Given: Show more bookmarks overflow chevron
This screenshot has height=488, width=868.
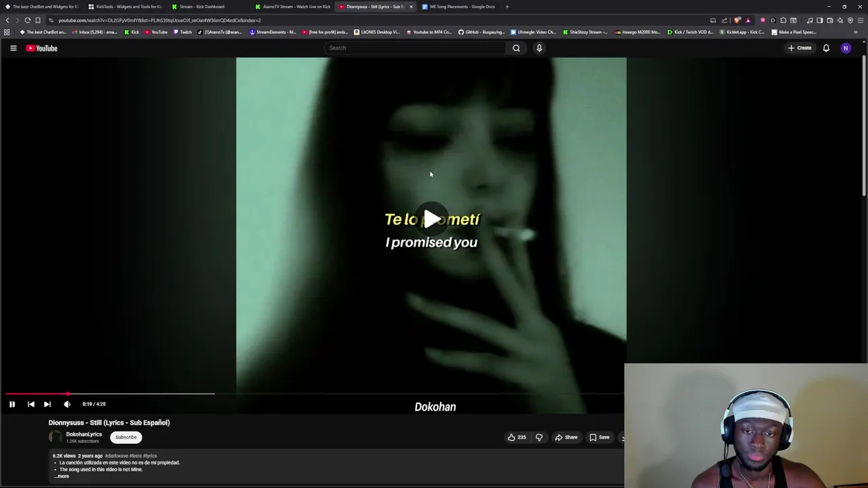Looking at the screenshot, I should [855, 32].
